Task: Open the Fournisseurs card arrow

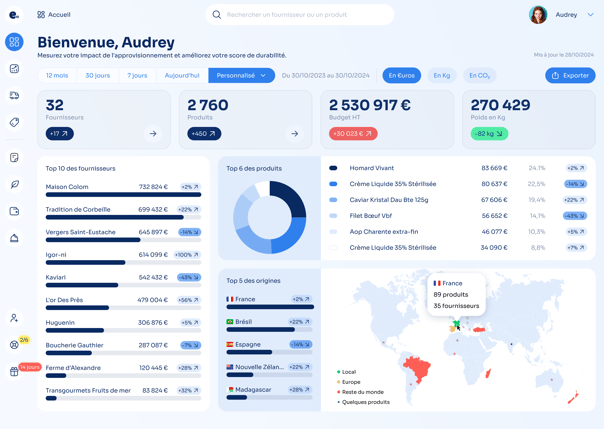Action: (x=153, y=134)
